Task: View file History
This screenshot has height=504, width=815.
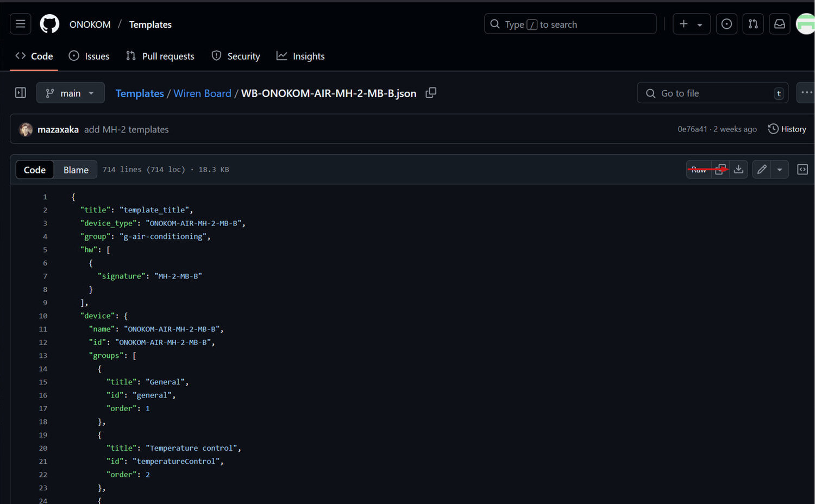Action: tap(787, 129)
